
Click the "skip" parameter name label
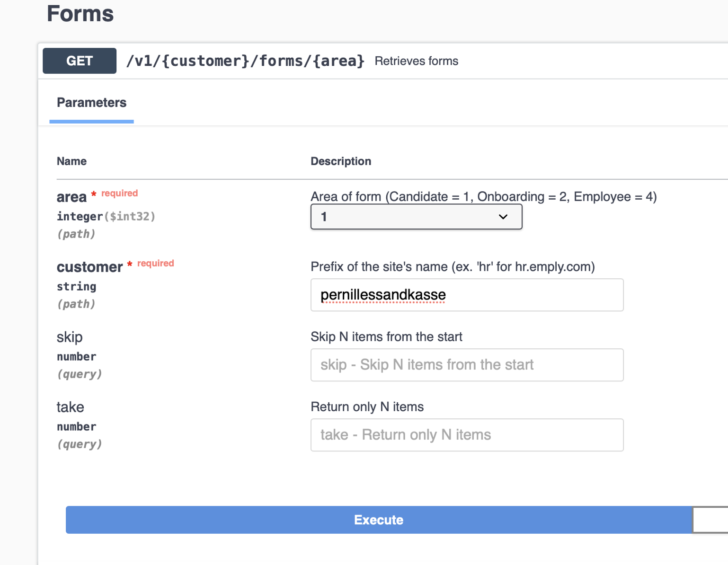tap(70, 337)
